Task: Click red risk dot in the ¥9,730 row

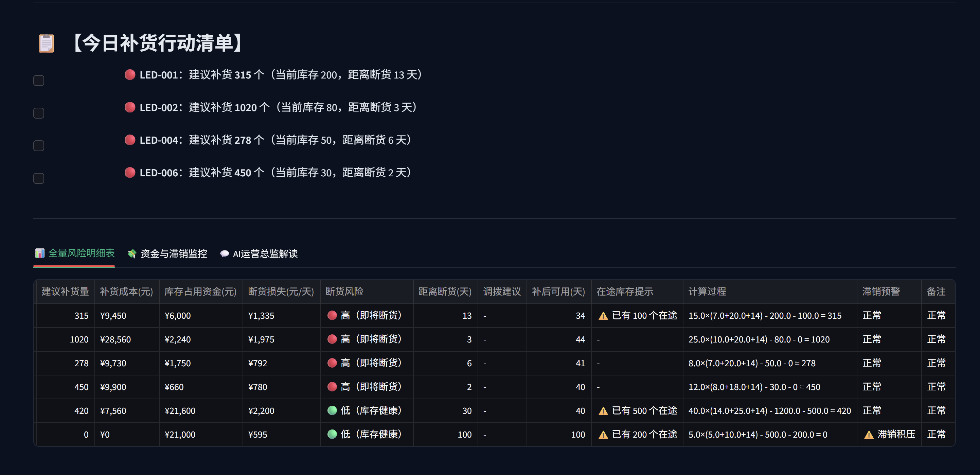Action: click(x=332, y=363)
